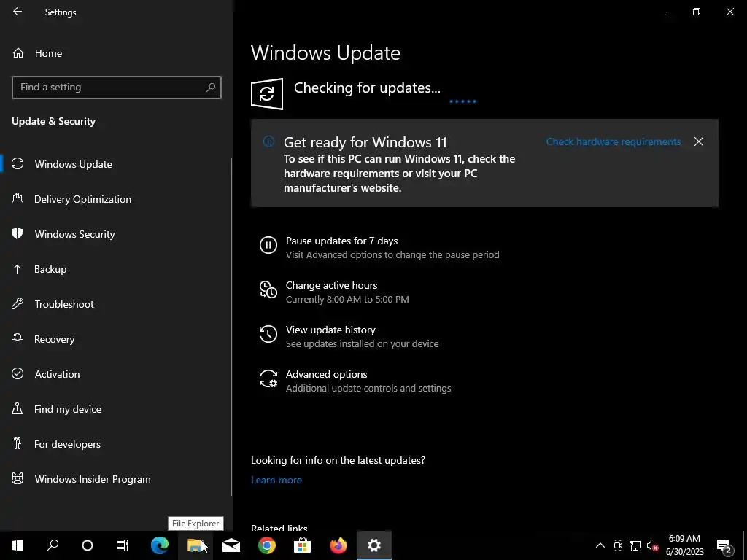747x560 pixels.
Task: Click the info icon beside Windows 11 banner
Action: [268, 141]
